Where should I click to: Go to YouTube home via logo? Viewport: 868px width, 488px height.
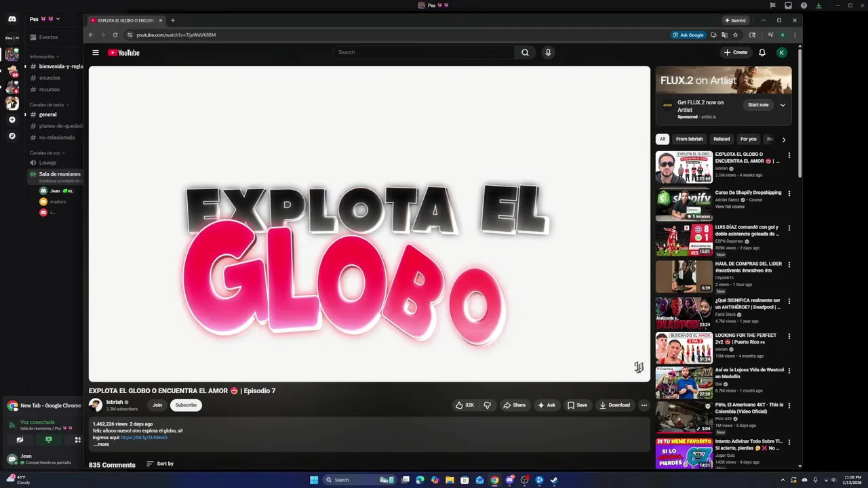point(123,52)
